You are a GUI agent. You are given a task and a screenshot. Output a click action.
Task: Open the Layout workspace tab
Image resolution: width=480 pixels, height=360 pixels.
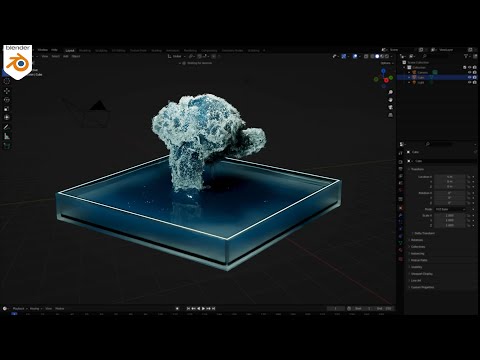(x=70, y=51)
